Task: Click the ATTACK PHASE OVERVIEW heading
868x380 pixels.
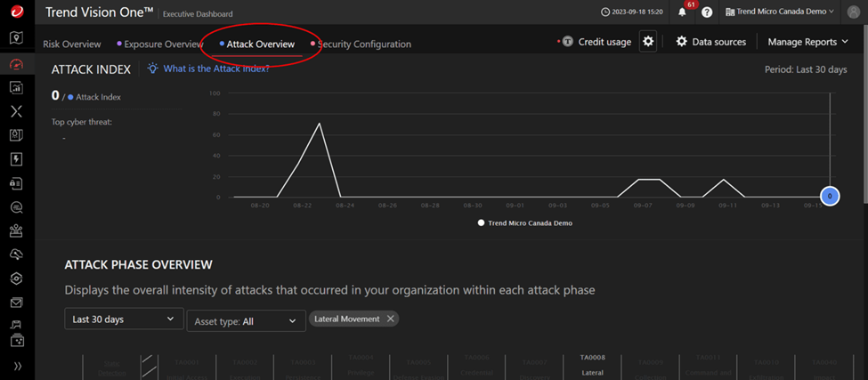Action: (138, 264)
